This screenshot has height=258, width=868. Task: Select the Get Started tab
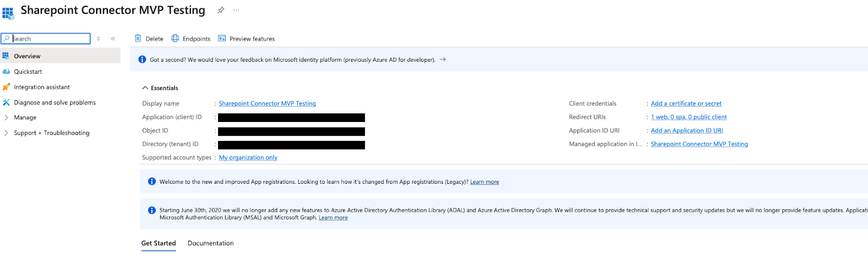click(158, 243)
